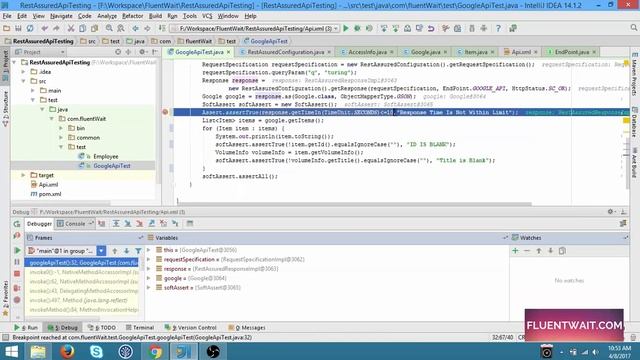Click the New Watch plus icon

[x=515, y=251]
